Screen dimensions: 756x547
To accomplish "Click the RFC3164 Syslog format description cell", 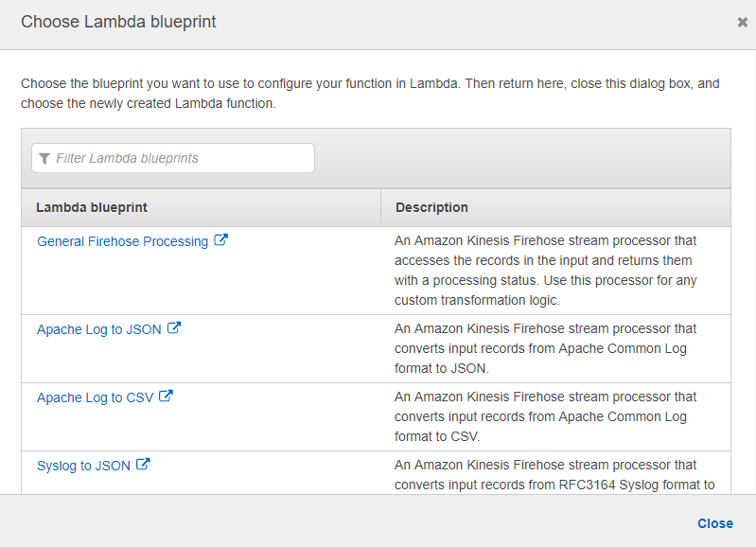I will point(554,475).
